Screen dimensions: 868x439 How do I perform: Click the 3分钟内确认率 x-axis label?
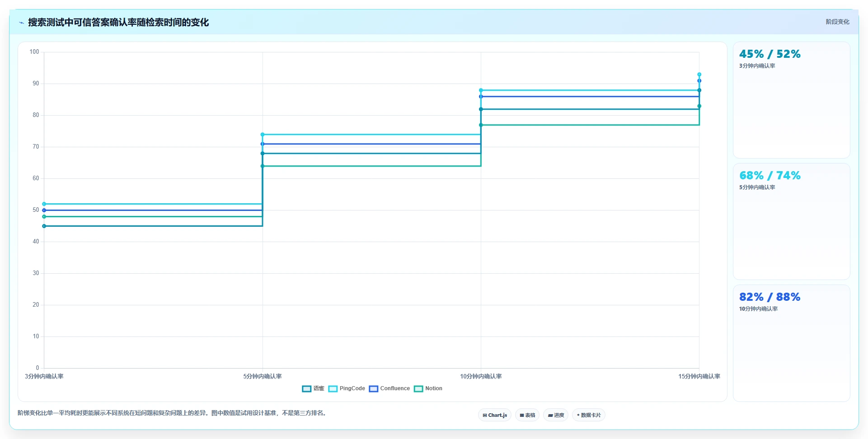click(44, 376)
